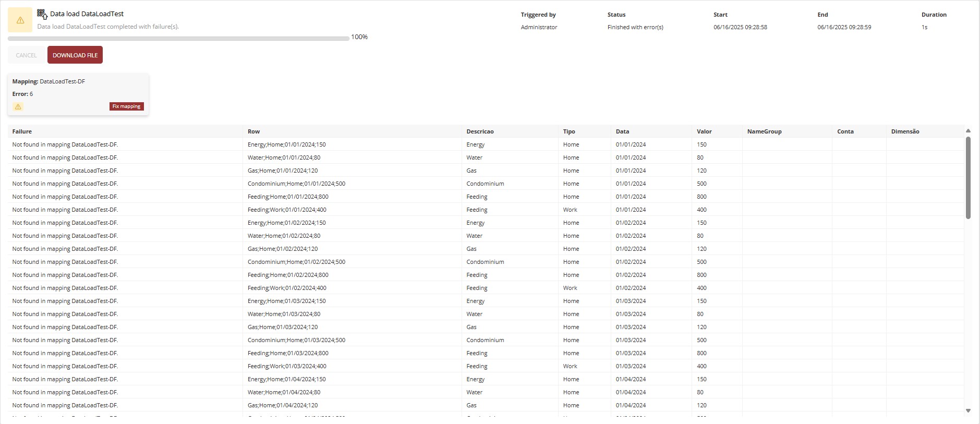Image resolution: width=980 pixels, height=424 pixels.
Task: Select the Data column header
Action: [x=651, y=131]
